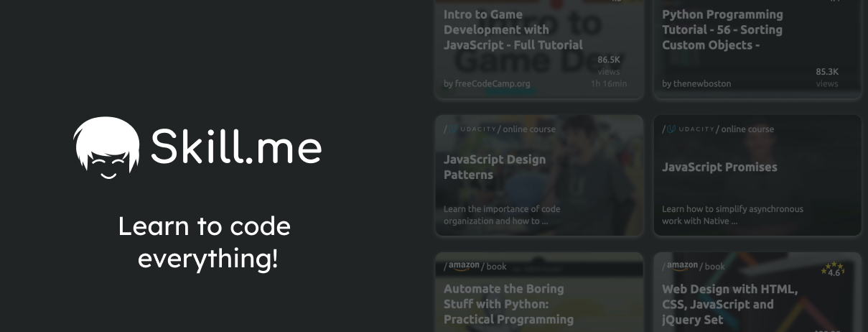This screenshot has height=332, width=868.
Task: Click 'online course' label on JavaScript Promises card
Action: (x=747, y=129)
